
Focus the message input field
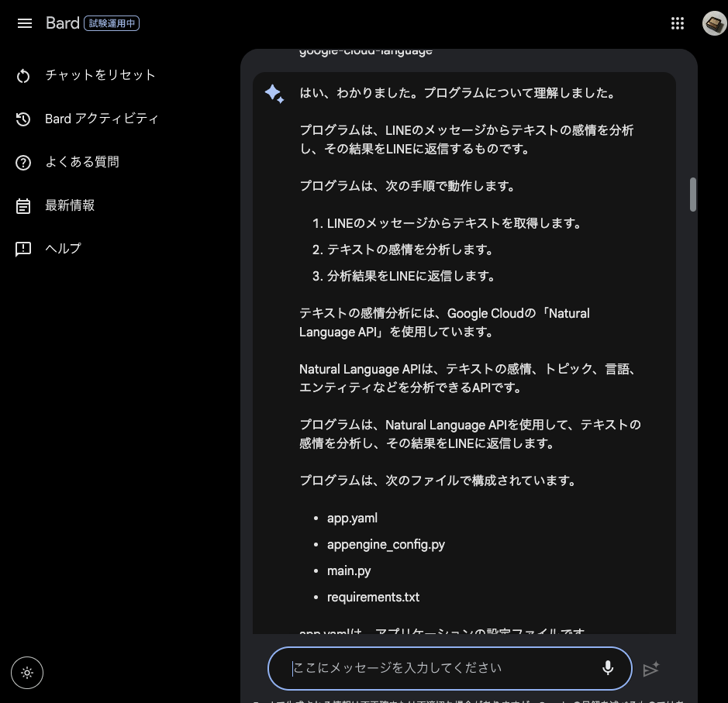[450, 668]
